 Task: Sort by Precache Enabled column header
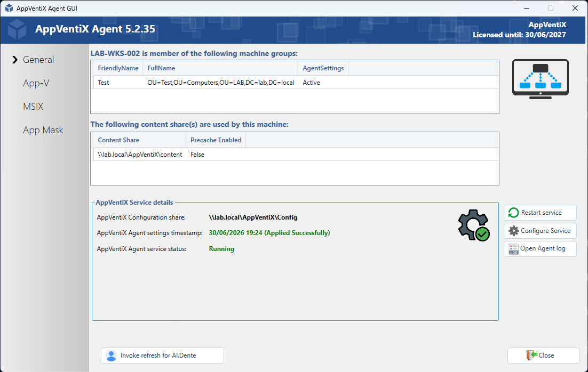click(x=216, y=140)
